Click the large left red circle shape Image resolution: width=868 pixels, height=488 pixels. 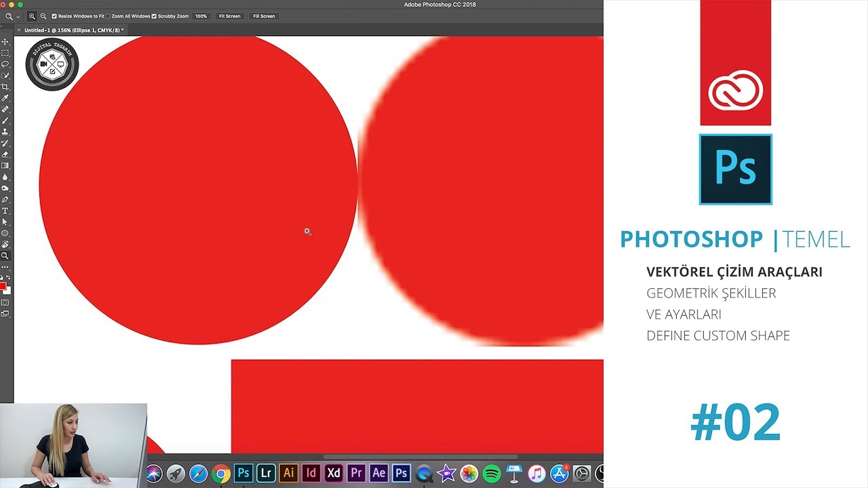tap(198, 189)
